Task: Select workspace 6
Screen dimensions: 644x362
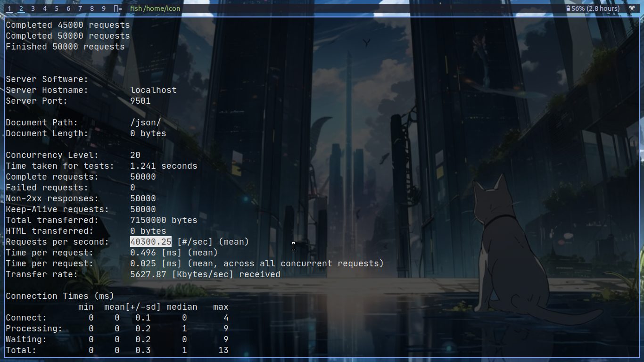Action: (x=68, y=8)
